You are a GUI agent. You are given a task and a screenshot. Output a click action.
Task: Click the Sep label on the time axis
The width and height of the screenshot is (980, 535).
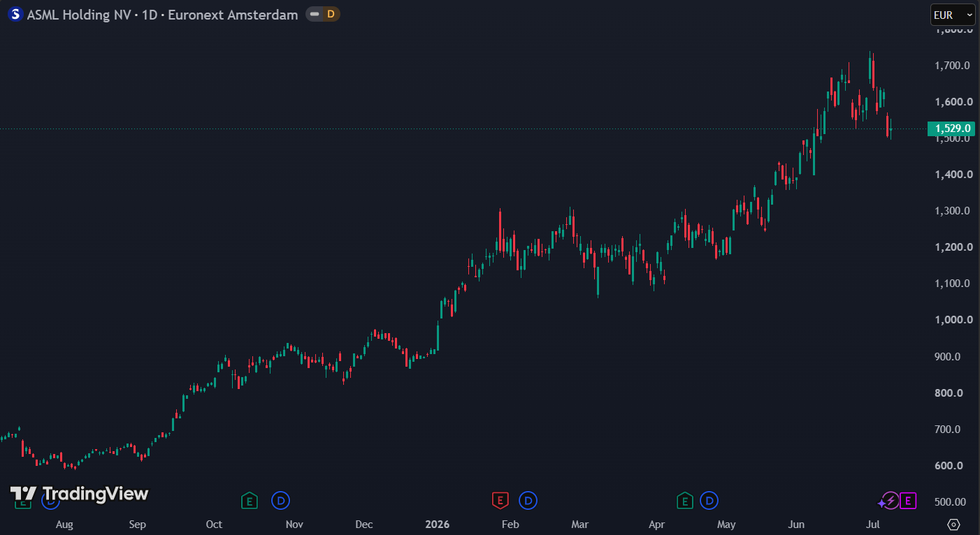click(x=138, y=525)
